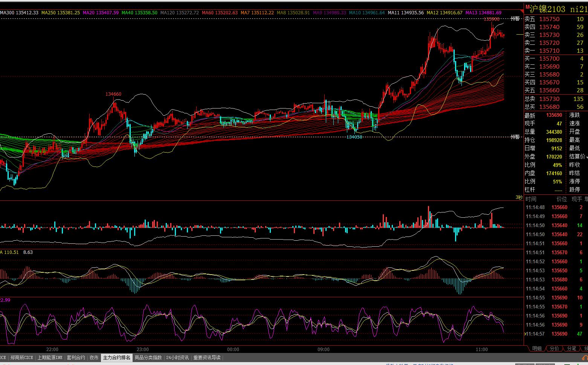The image size is (588, 365).
Task: Select the 卖一 135710 ask row
Action: coord(556,50)
